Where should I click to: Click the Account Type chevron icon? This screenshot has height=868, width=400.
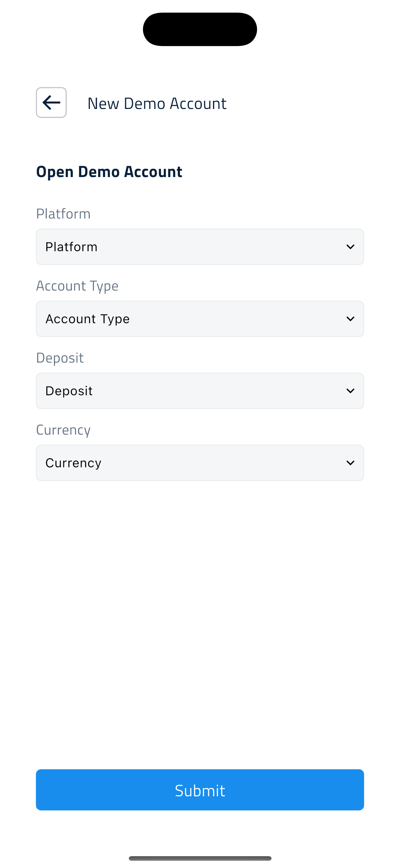point(350,319)
